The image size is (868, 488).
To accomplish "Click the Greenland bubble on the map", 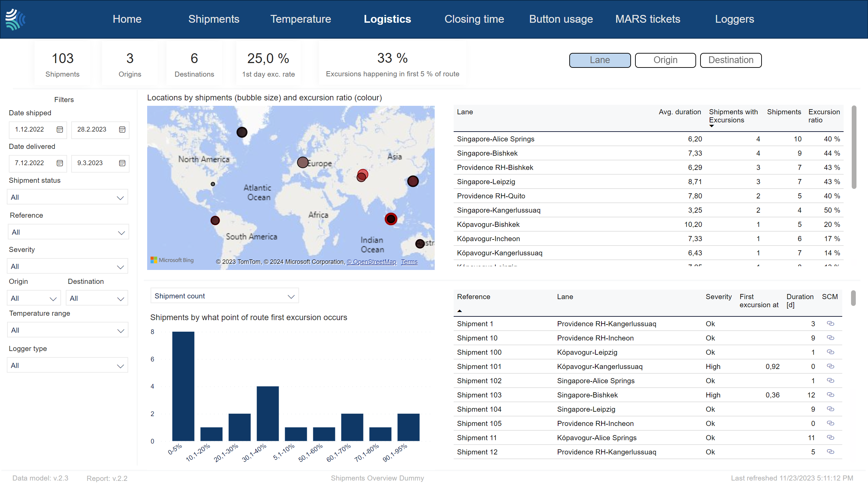I will click(242, 132).
